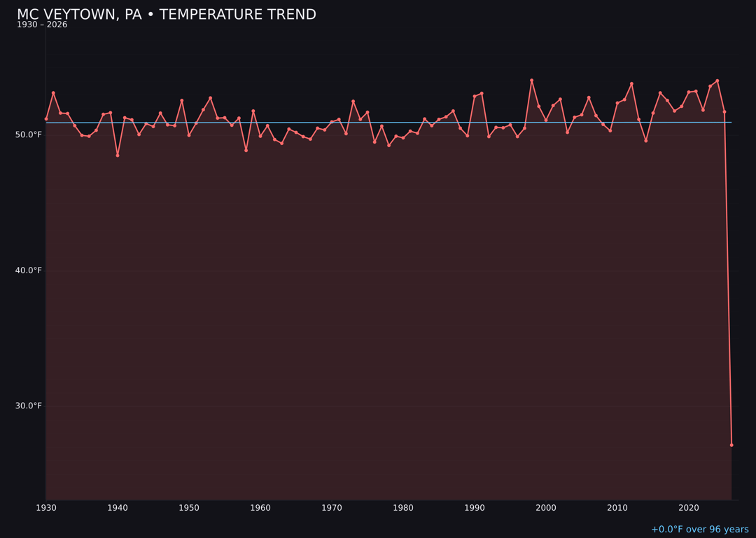Image resolution: width=756 pixels, height=538 pixels.
Task: Select the 1970 x-axis label
Action: coord(331,507)
